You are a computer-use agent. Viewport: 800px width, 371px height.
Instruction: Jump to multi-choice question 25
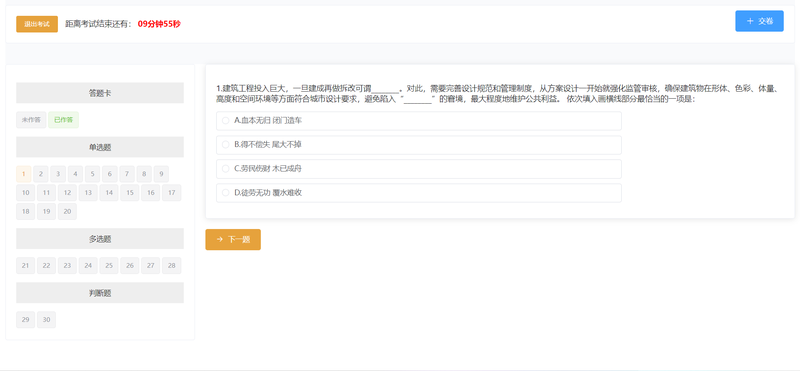(109, 266)
